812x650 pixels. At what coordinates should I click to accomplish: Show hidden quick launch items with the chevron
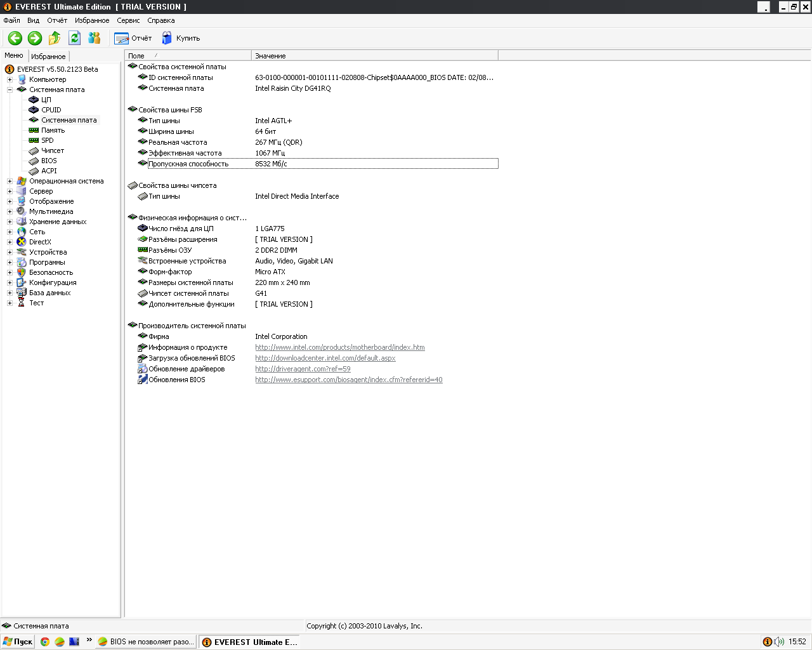pyautogui.click(x=89, y=640)
